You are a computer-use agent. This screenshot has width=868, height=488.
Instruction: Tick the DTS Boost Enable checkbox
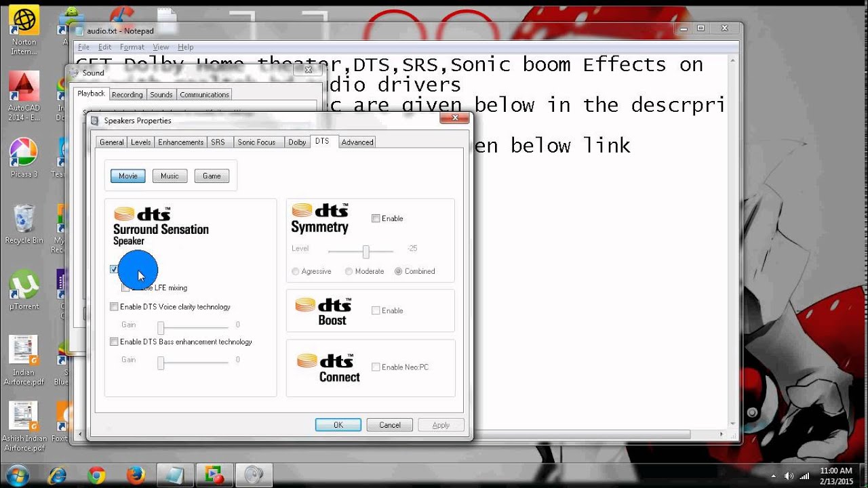point(376,310)
